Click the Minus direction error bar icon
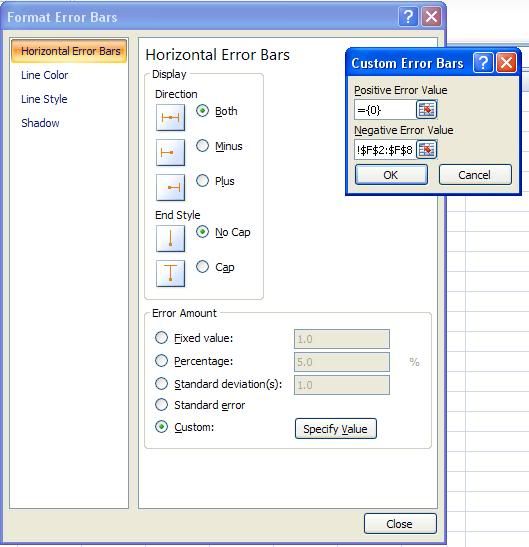Image resolution: width=529 pixels, height=547 pixels. 170,152
